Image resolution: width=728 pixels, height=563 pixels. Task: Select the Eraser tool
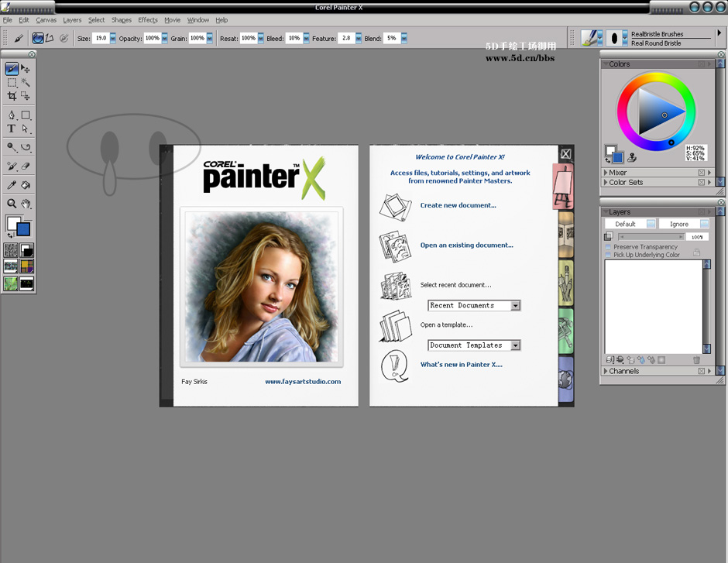point(26,166)
